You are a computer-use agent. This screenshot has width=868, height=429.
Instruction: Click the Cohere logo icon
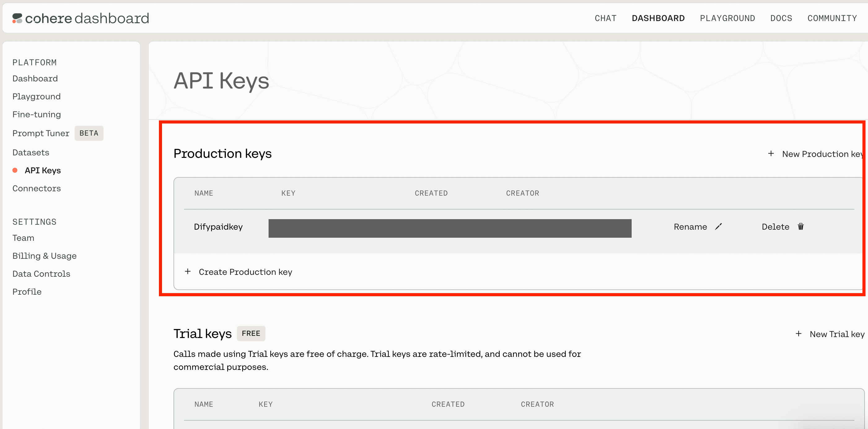tap(17, 18)
